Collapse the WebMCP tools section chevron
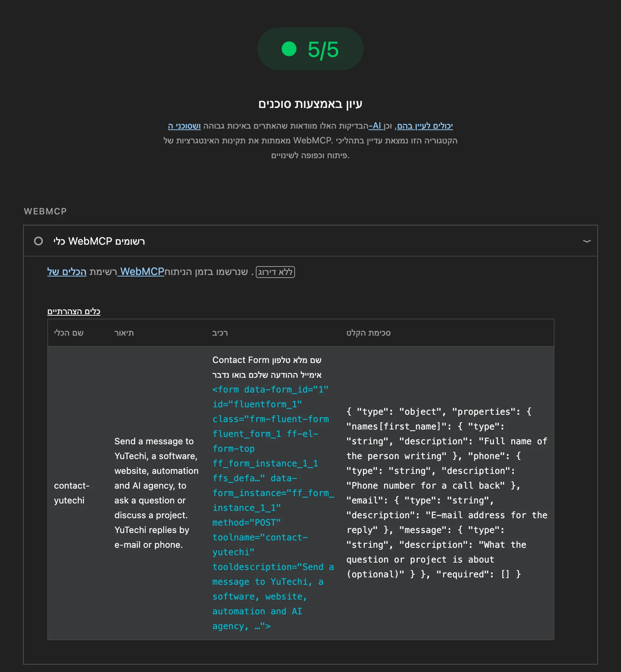Screen dimensions: 621x672 point(587,241)
